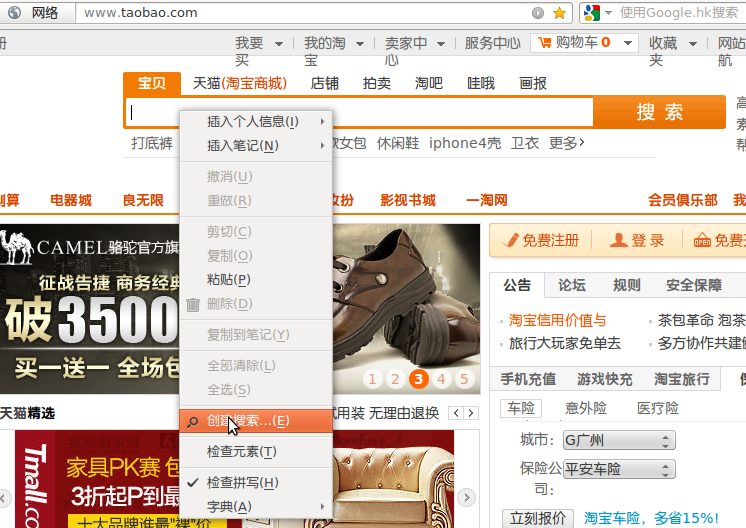The height and width of the screenshot is (528, 746).
Task: Toggle the 检查拼写(H) checkmark option
Action: 256,483
